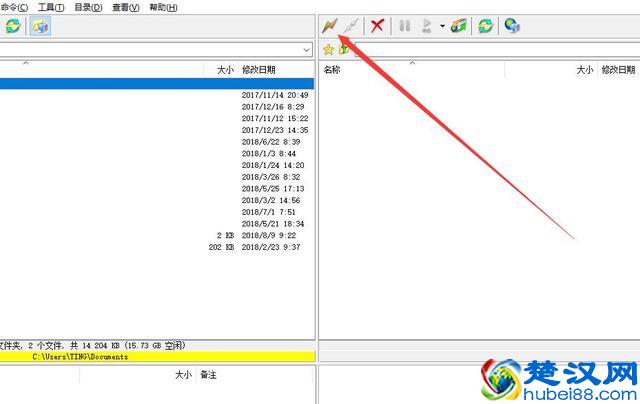Sort local files by 修改日期 column
Screen dimensions: 640x404
coord(259,70)
